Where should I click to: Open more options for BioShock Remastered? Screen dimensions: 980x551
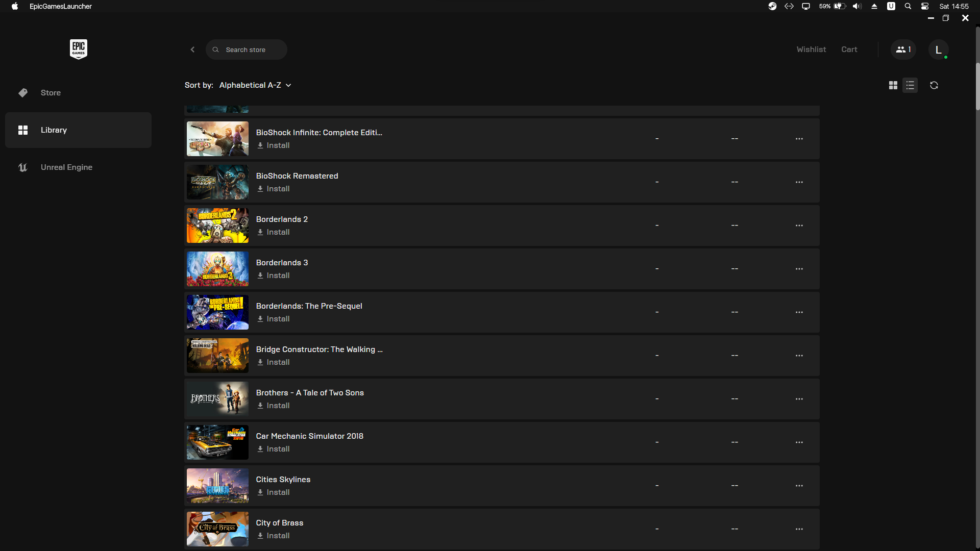point(799,182)
